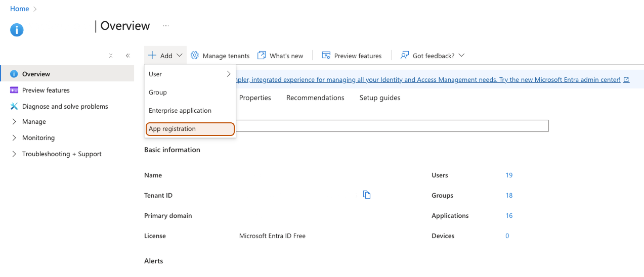644x277 pixels.
Task: Click the X icon above the sidebar
Action: pyautogui.click(x=111, y=56)
